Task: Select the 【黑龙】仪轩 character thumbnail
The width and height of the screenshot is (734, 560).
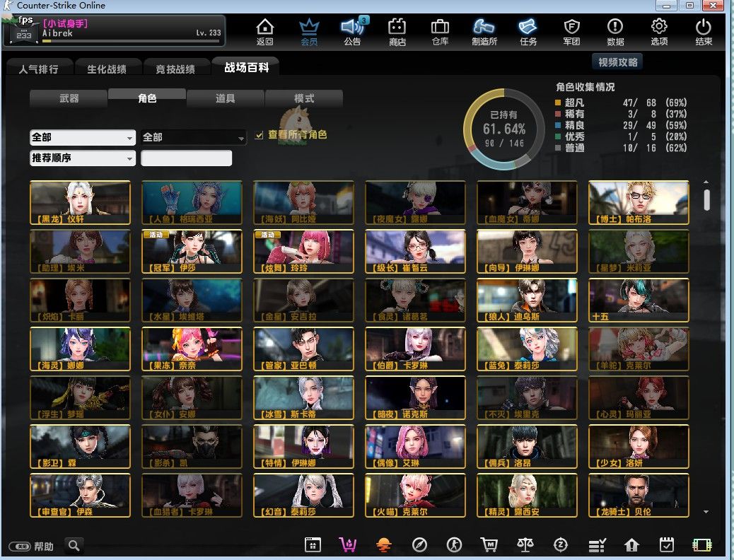Action: pos(80,202)
